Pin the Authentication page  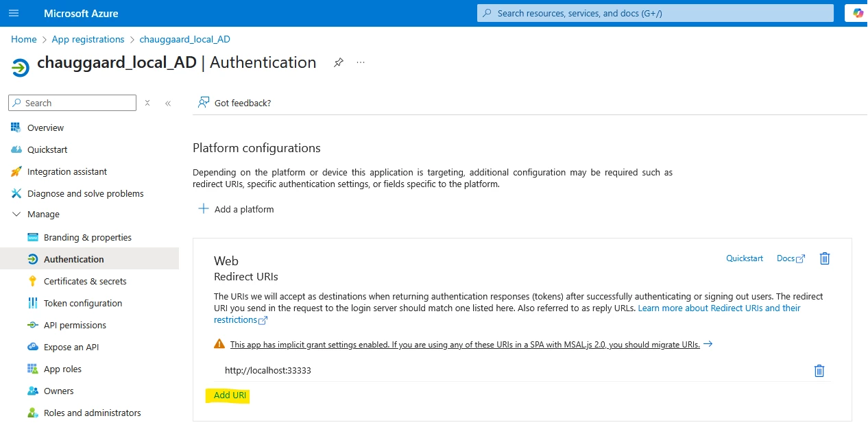[338, 62]
